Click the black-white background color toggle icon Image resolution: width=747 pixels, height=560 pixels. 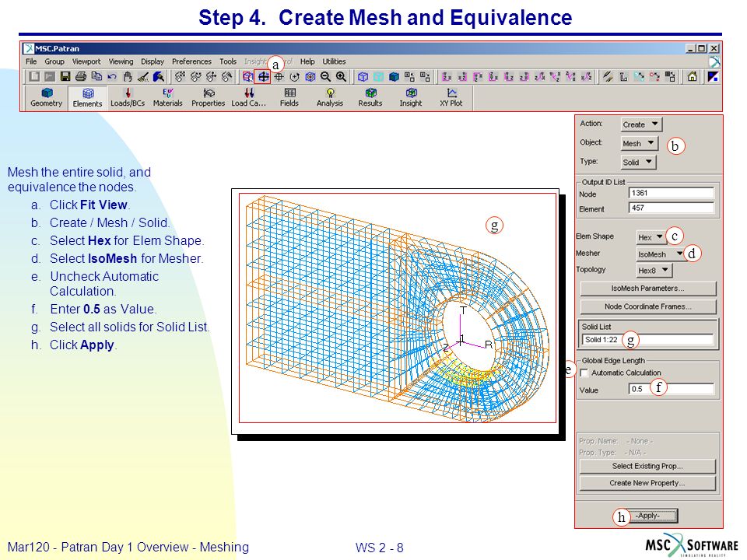pyautogui.click(x=714, y=77)
